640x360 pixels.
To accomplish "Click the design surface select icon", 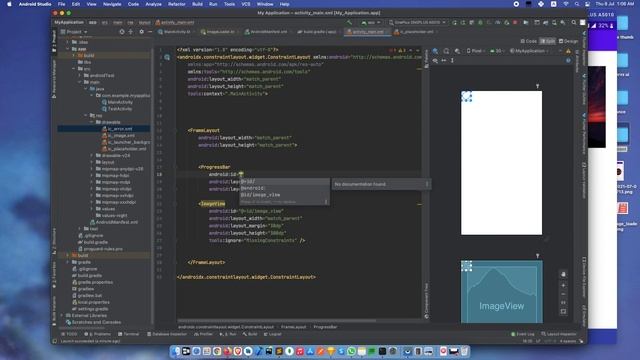I will click(x=436, y=51).
